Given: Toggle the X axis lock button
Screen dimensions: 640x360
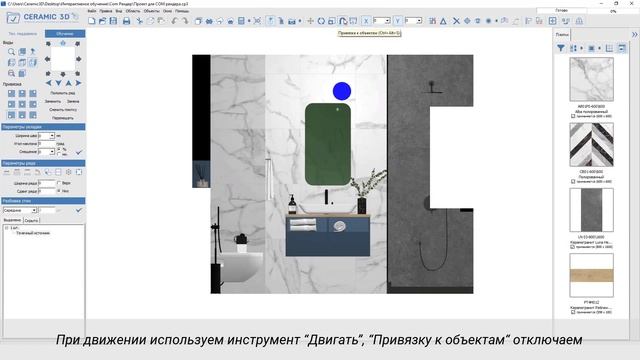Looking at the screenshot, I should coord(366,21).
